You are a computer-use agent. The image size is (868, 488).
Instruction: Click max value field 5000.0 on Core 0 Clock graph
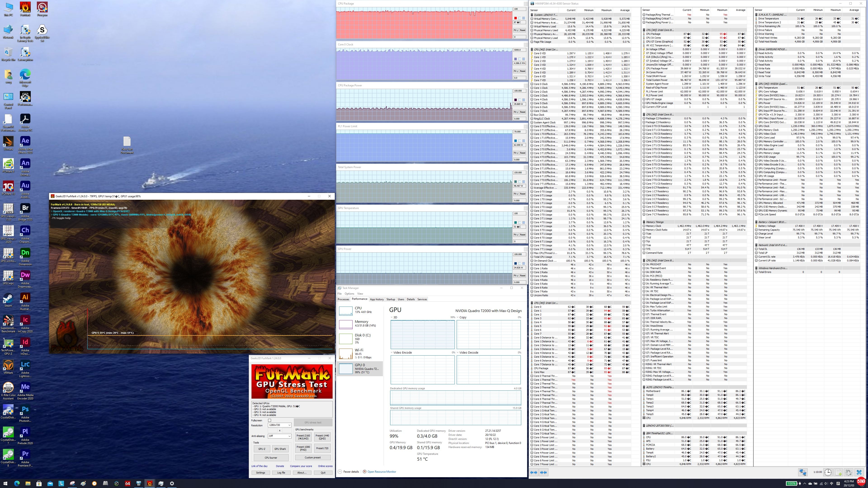(x=519, y=50)
